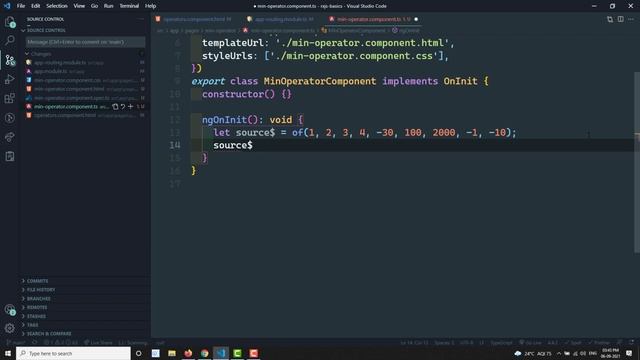Expand the STASHES section

point(36,316)
